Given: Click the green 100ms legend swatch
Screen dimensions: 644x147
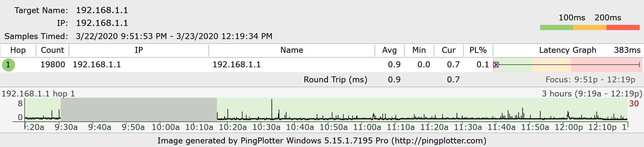Looking at the screenshot, I should (x=556, y=28).
